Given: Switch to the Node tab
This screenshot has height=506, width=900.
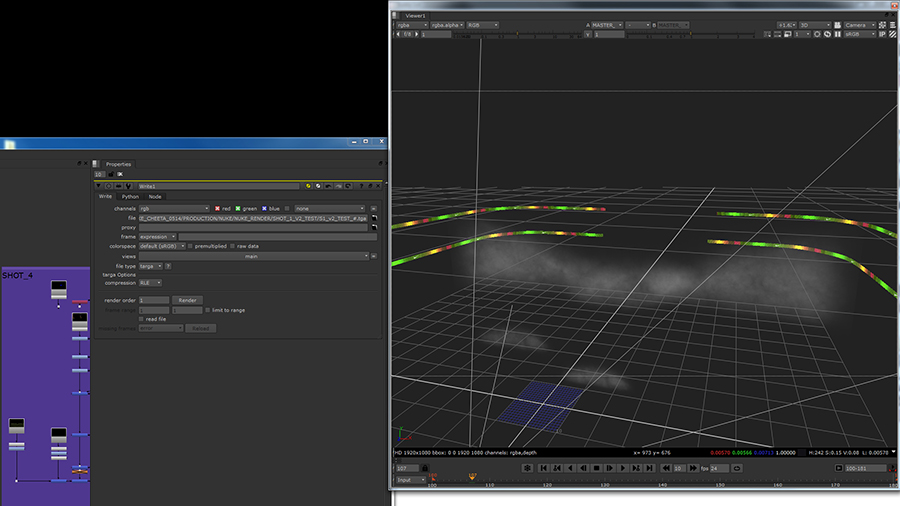Looking at the screenshot, I should (154, 196).
